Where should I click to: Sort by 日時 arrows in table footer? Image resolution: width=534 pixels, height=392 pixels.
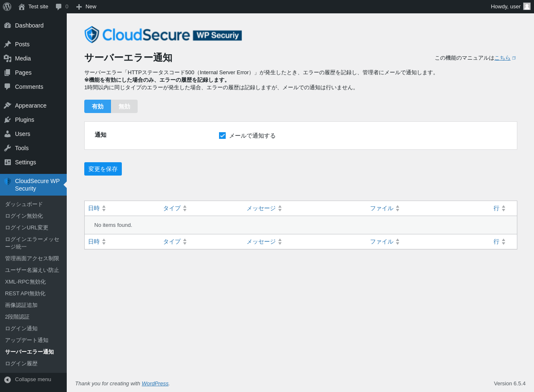pyautogui.click(x=104, y=241)
